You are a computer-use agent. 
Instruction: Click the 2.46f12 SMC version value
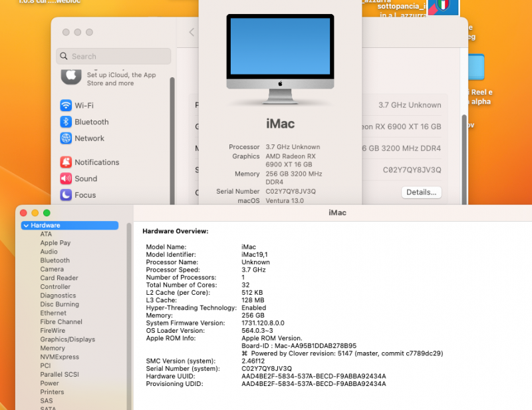[253, 361]
